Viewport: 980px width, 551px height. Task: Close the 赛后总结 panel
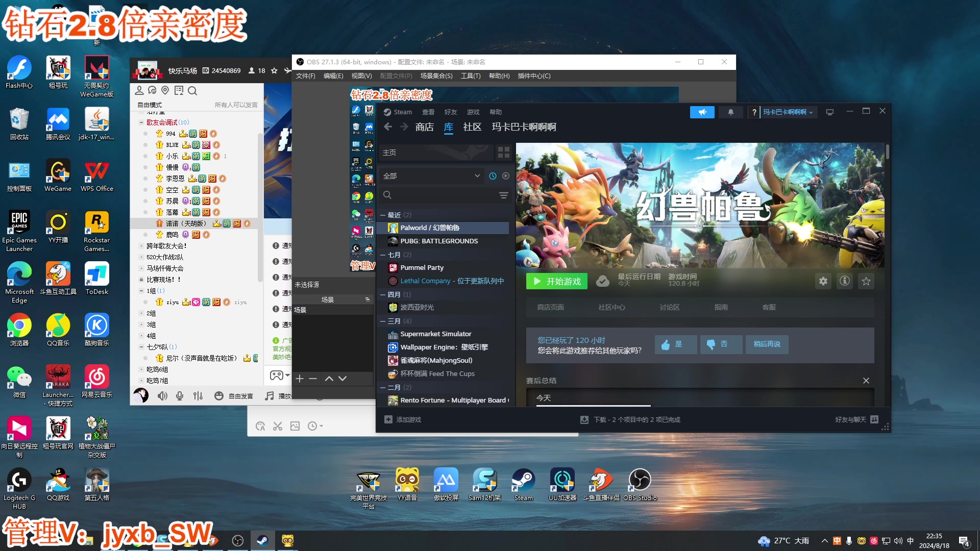pos(866,381)
